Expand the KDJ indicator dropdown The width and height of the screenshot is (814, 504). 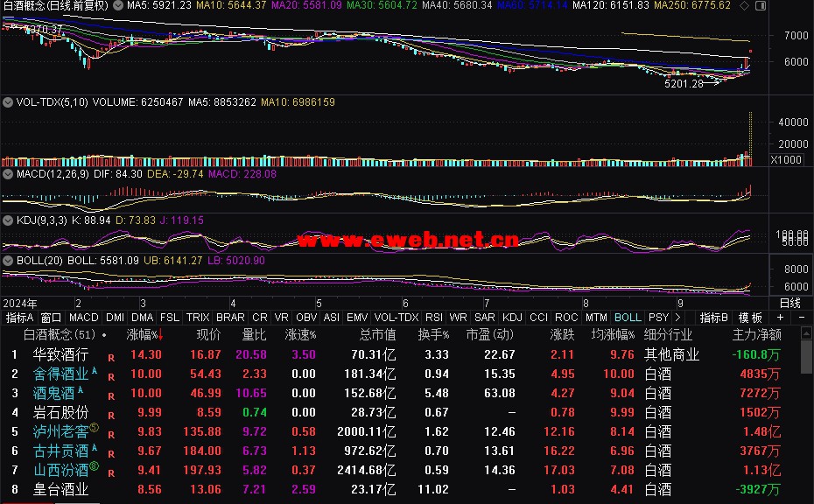[8, 220]
